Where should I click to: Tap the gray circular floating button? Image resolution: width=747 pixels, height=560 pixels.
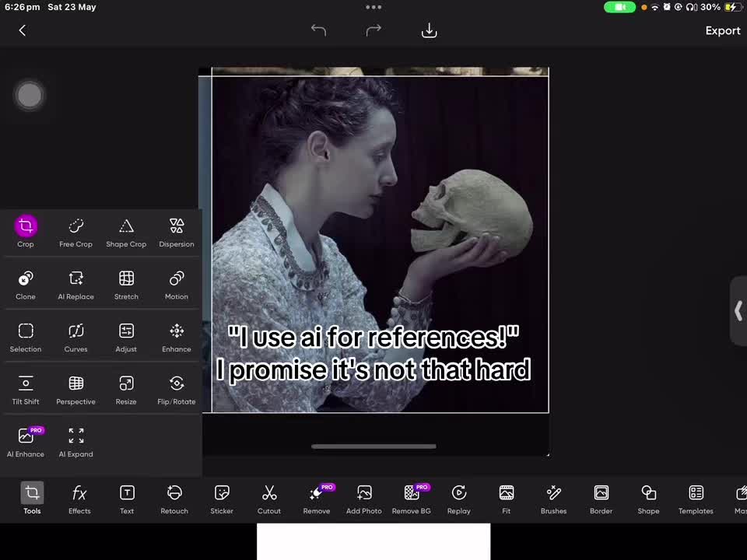click(30, 95)
